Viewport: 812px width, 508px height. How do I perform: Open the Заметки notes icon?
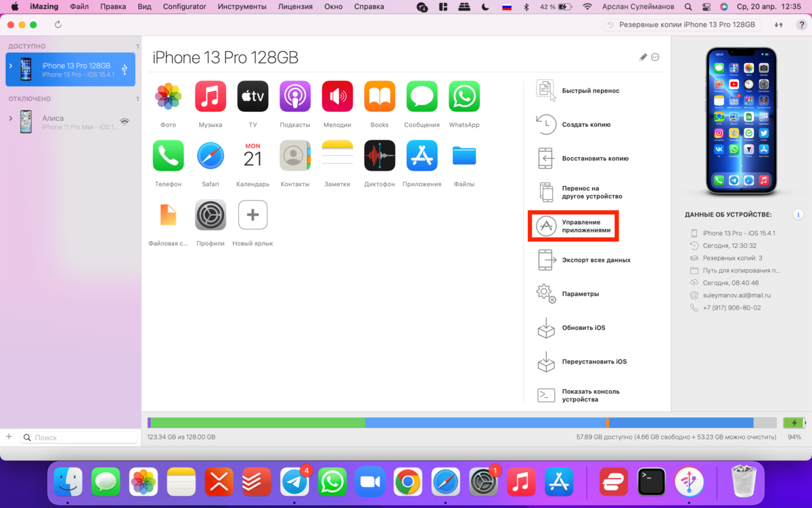(x=337, y=156)
